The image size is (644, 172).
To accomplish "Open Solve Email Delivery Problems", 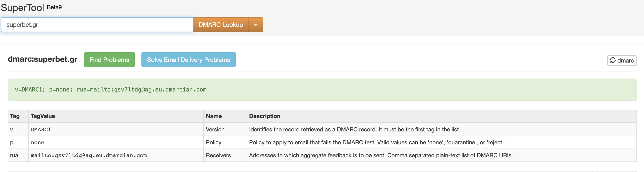I will pos(188,60).
